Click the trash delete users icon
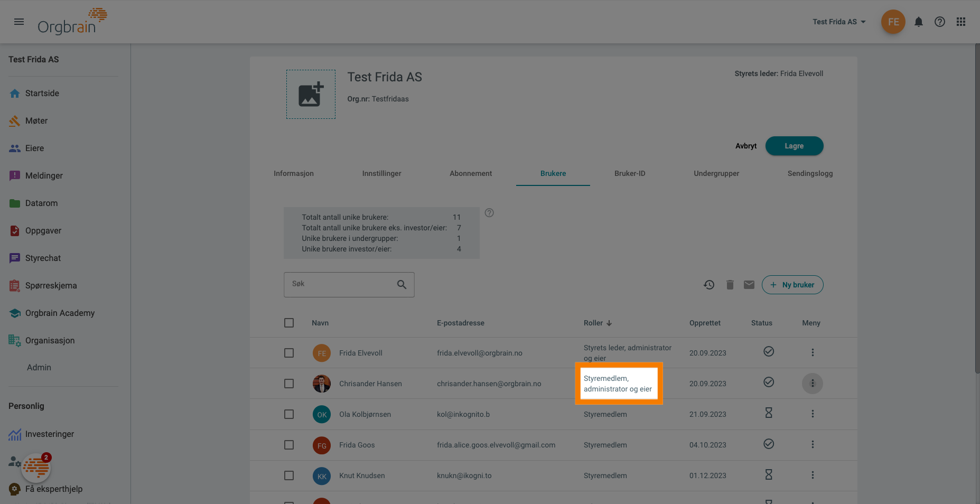The image size is (980, 504). 730,285
